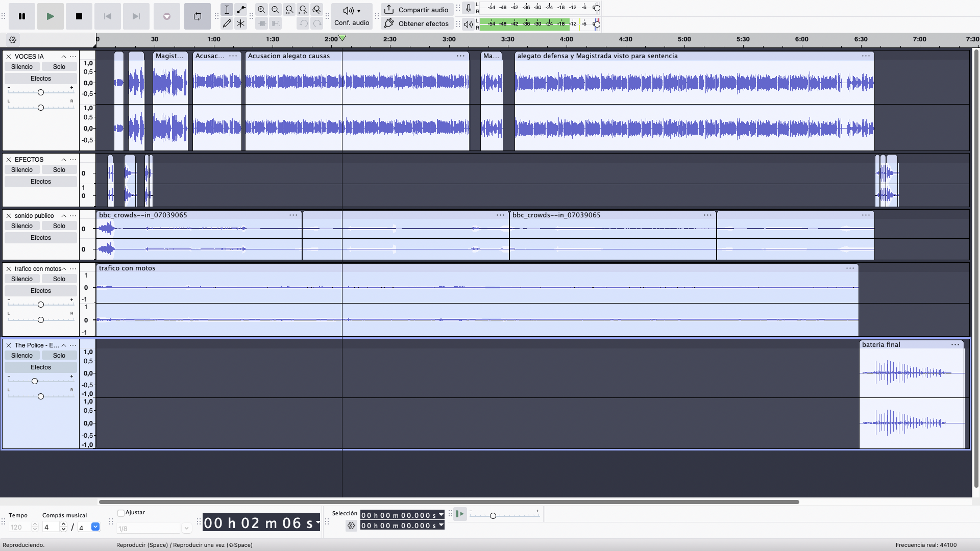
Task: Open the VOCES IA track options menu
Action: click(x=73, y=57)
